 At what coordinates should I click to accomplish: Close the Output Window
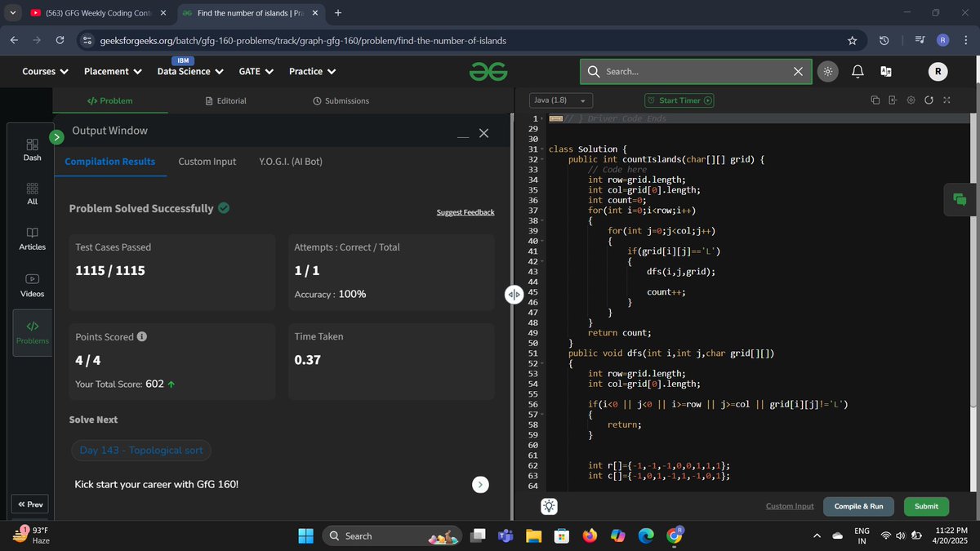tap(483, 133)
